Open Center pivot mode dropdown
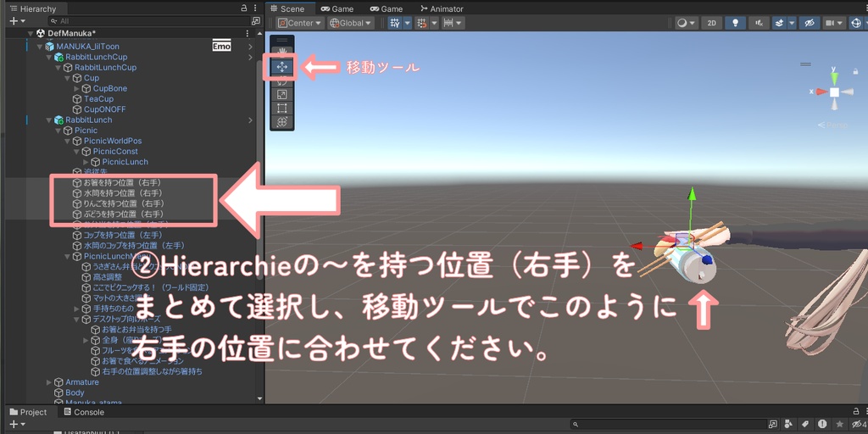This screenshot has height=434, width=868. (x=300, y=23)
